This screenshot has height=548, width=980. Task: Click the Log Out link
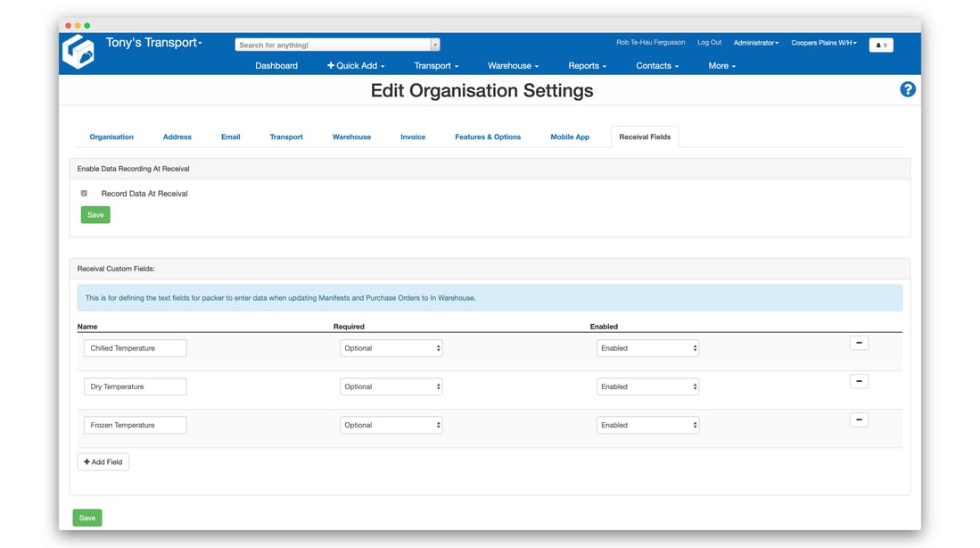(x=709, y=43)
